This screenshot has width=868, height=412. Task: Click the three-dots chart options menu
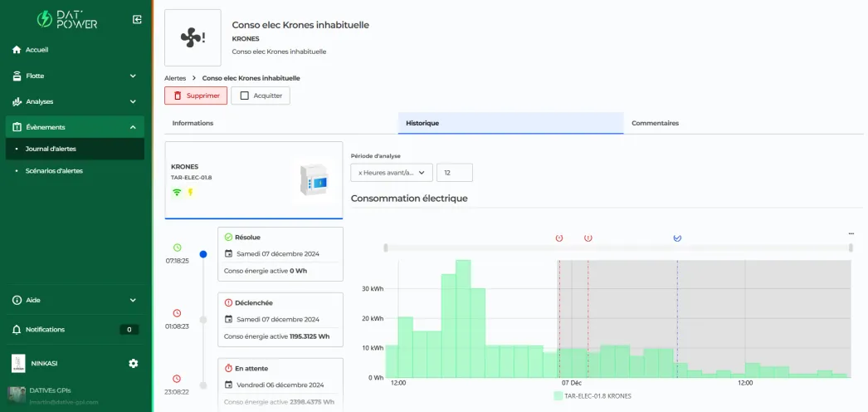tap(851, 233)
